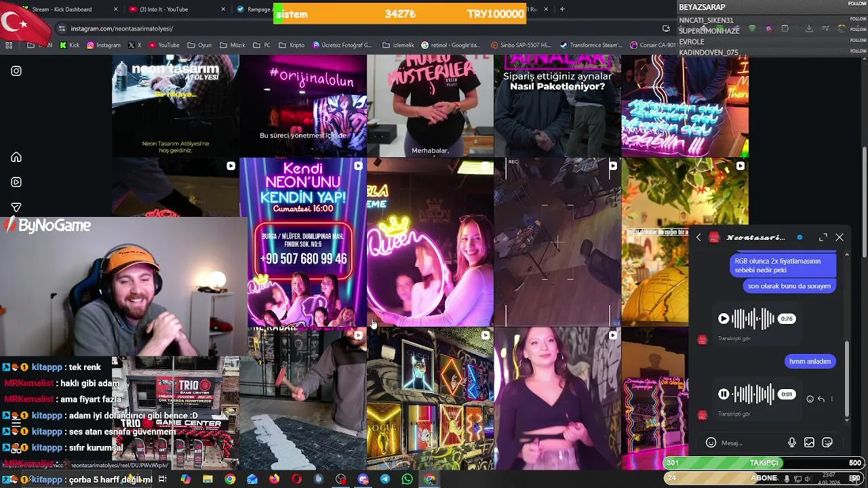Open retinol - Google bookmark
Image resolution: width=868 pixels, height=488 pixels.
coord(451,45)
